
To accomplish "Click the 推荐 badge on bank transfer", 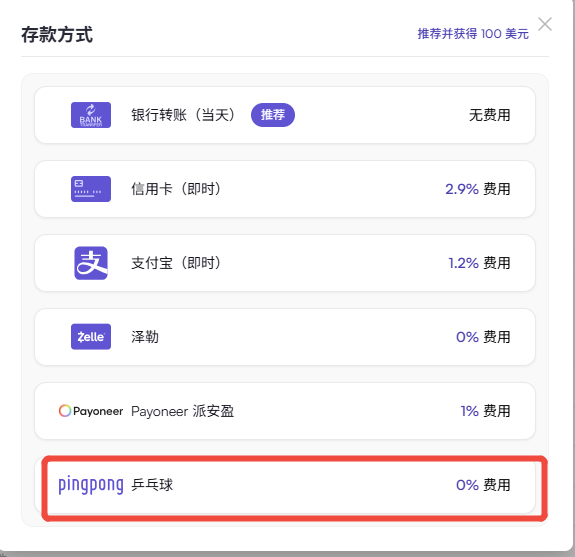I will (273, 115).
